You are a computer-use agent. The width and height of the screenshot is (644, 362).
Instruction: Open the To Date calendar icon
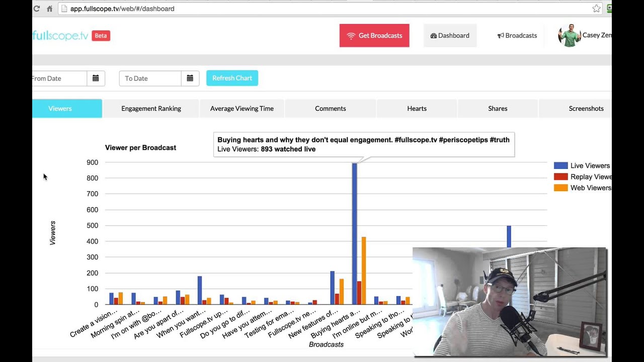pyautogui.click(x=190, y=78)
